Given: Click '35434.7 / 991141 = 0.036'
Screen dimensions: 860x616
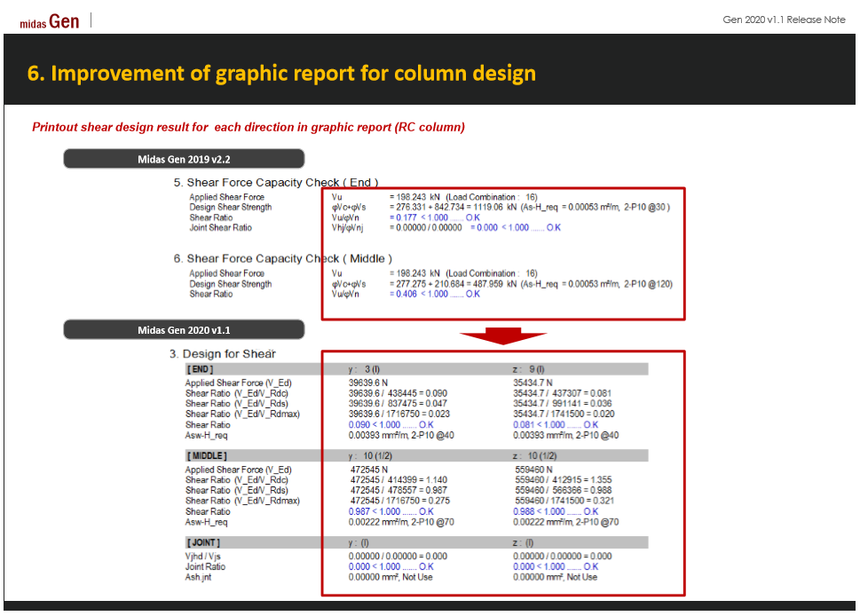Looking at the screenshot, I should (563, 404).
